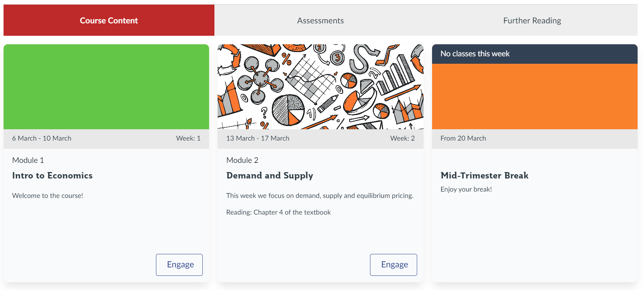The image size is (644, 290).
Task: Click the orange Mid-Trimester Break banner
Action: [x=534, y=96]
